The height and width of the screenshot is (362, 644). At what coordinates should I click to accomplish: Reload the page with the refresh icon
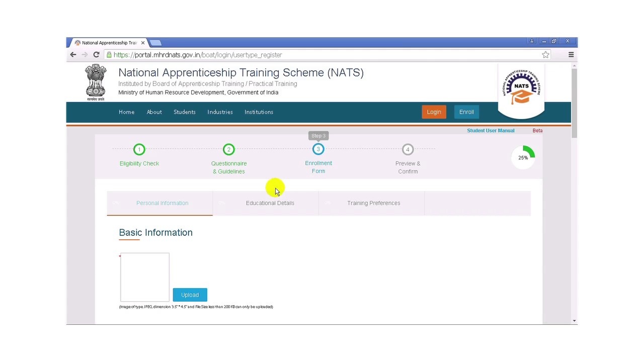coord(96,55)
